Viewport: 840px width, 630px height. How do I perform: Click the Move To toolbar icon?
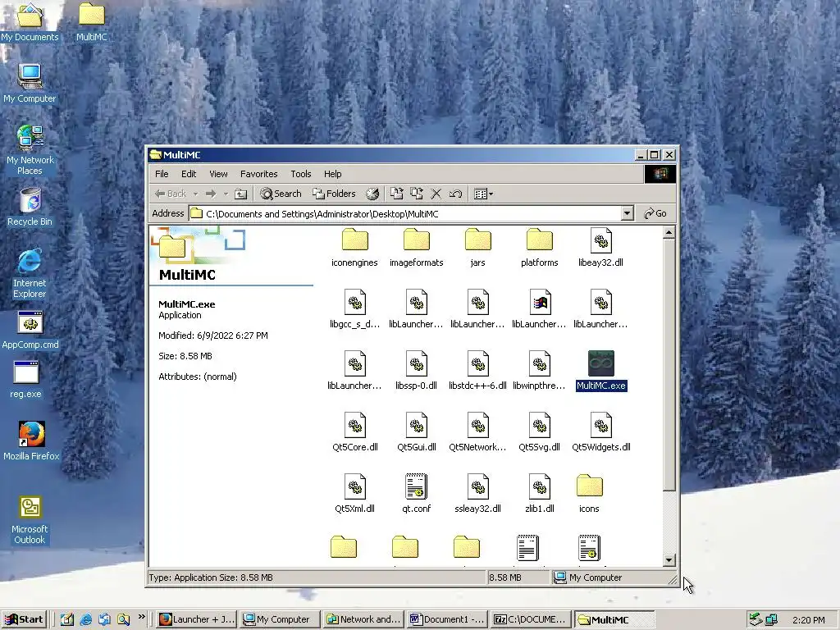pos(396,194)
